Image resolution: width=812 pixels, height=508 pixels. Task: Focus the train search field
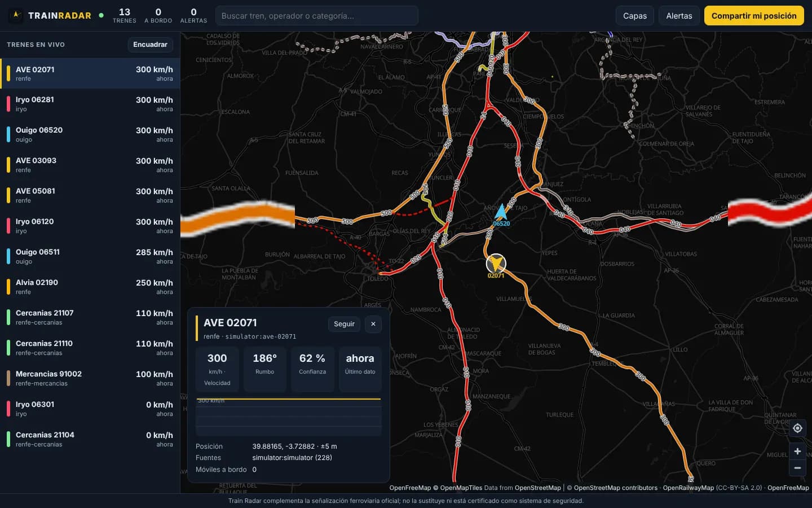tap(317, 16)
